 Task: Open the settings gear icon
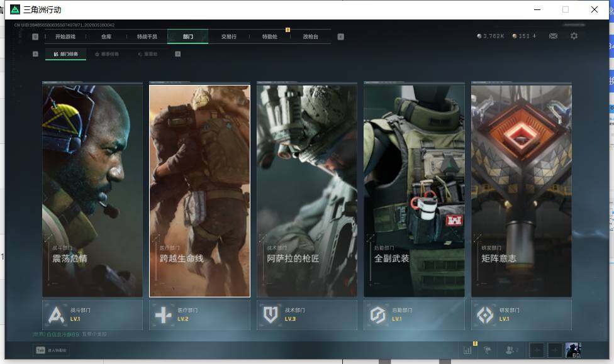574,36
